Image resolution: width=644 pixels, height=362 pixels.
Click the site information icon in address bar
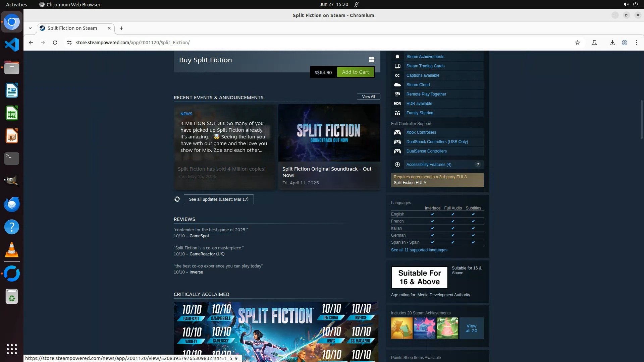pos(69,43)
